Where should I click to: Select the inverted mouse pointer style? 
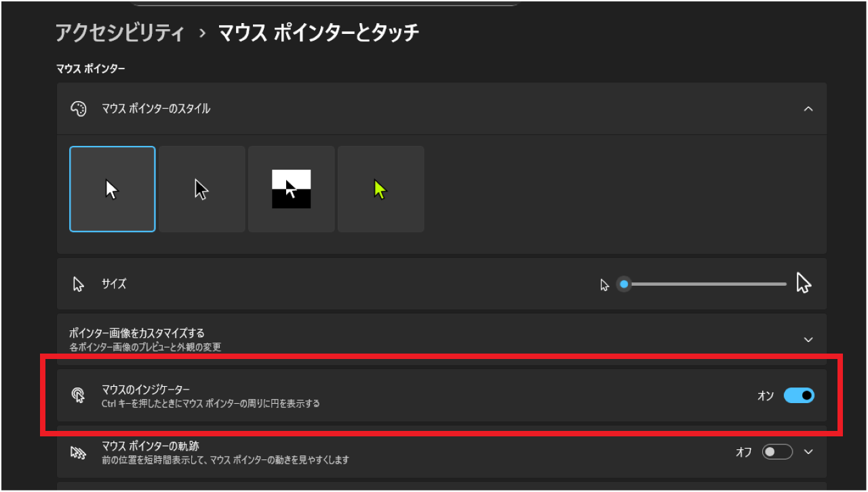point(291,188)
